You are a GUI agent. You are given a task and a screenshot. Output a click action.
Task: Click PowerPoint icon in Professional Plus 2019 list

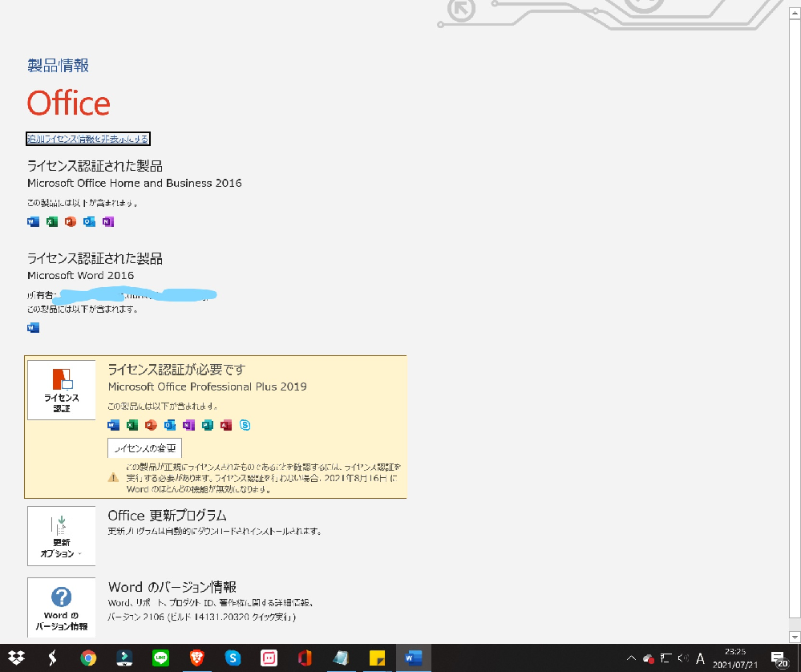151,425
